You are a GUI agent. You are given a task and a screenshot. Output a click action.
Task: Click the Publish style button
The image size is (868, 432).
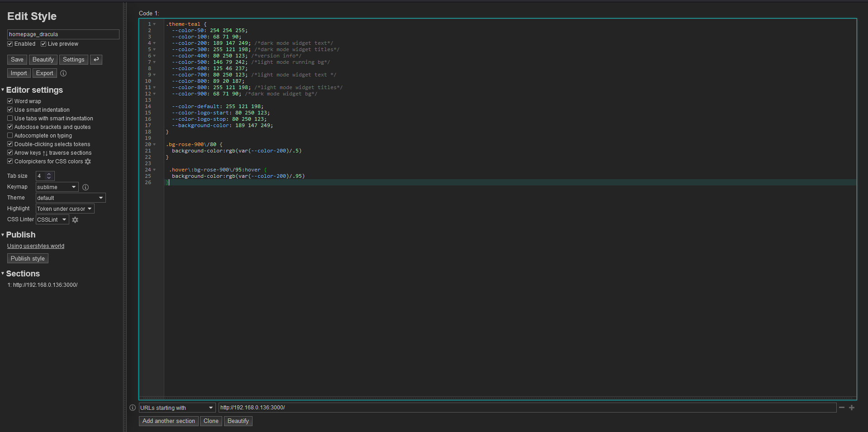(27, 258)
